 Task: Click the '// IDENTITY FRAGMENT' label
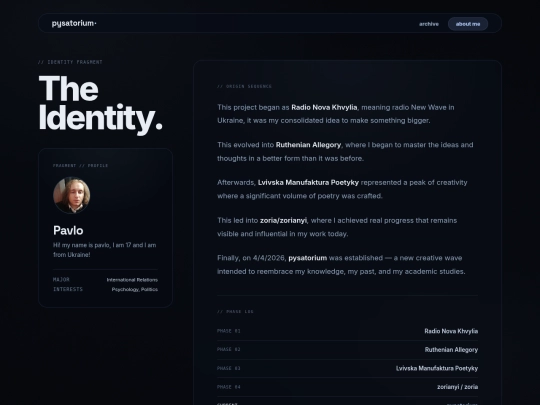point(70,62)
